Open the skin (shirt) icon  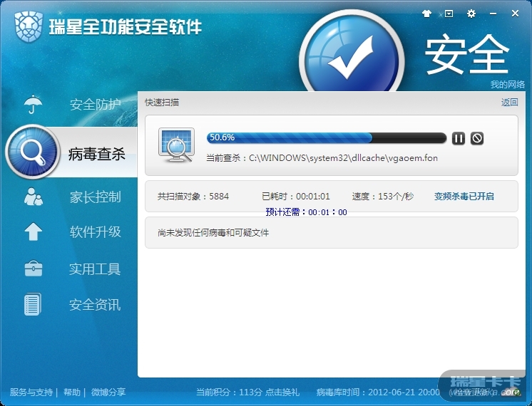426,14
